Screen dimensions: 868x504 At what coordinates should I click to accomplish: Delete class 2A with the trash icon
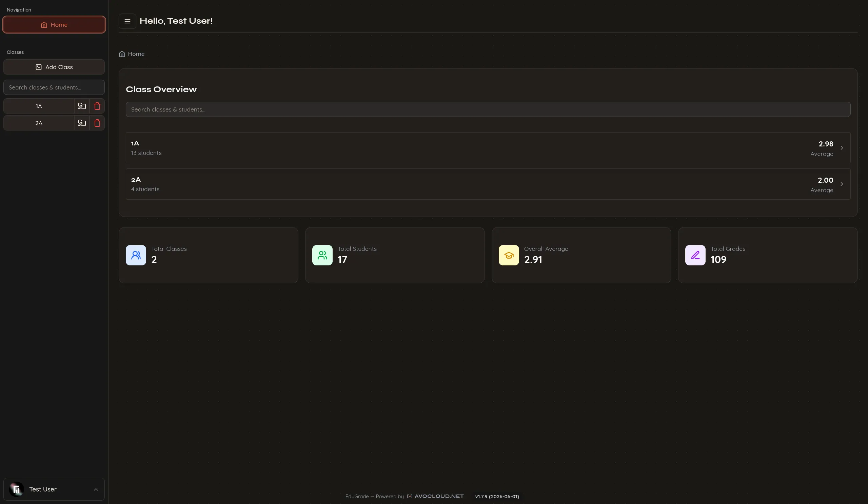click(x=97, y=123)
